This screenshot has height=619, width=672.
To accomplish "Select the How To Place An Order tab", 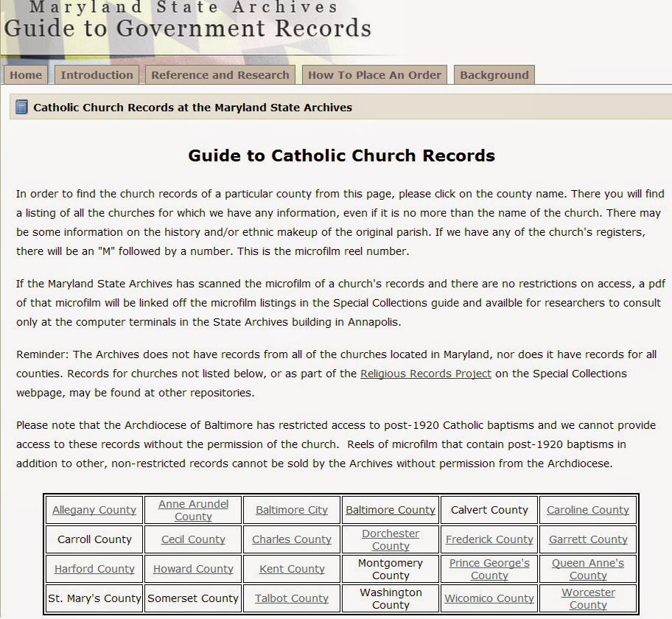I will [x=374, y=74].
